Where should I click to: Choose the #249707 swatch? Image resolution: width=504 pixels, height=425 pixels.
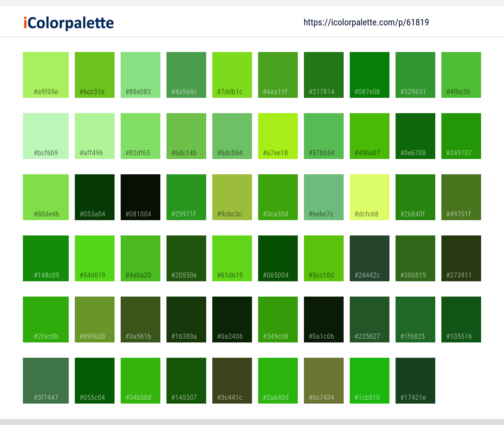(461, 136)
